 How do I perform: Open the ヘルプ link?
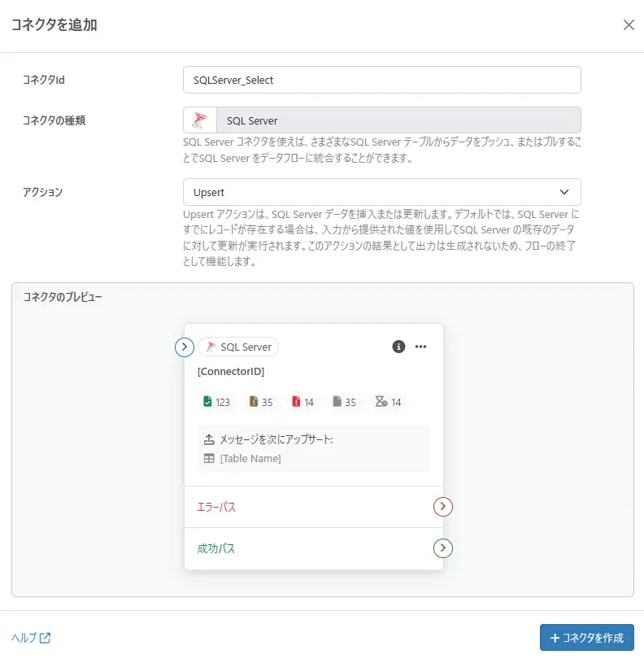pos(31,638)
